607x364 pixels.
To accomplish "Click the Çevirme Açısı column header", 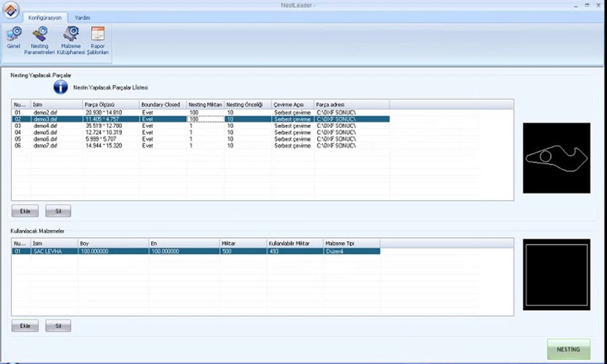I will pos(293,105).
